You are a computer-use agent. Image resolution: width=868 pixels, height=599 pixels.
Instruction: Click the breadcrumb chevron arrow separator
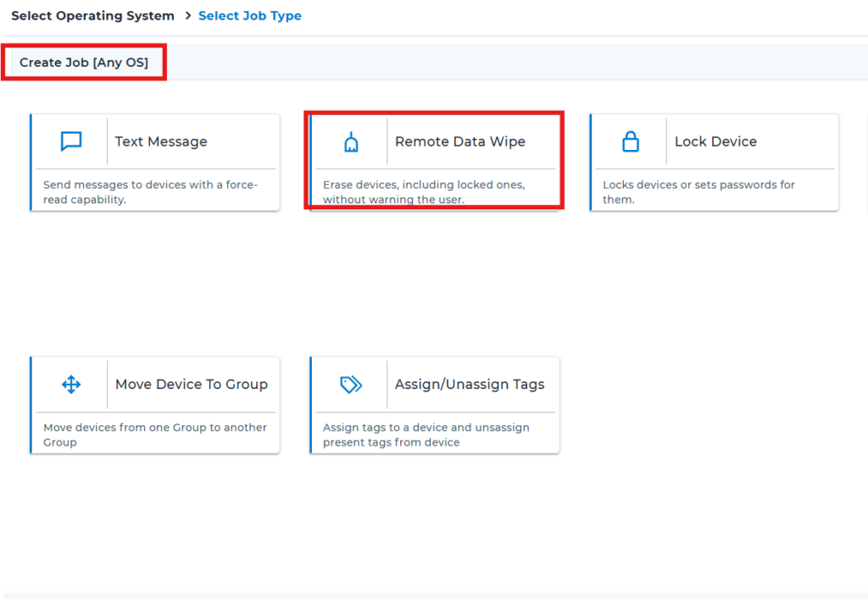[187, 16]
